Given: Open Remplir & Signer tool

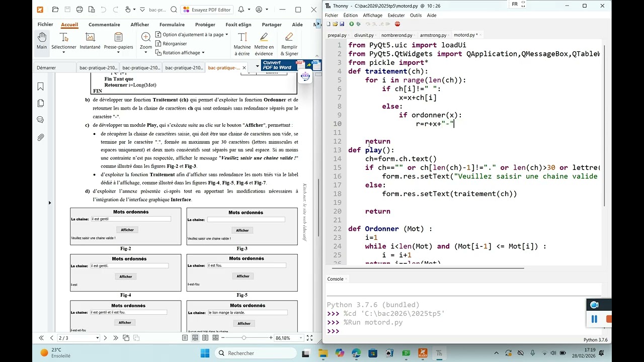Looking at the screenshot, I should [289, 44].
